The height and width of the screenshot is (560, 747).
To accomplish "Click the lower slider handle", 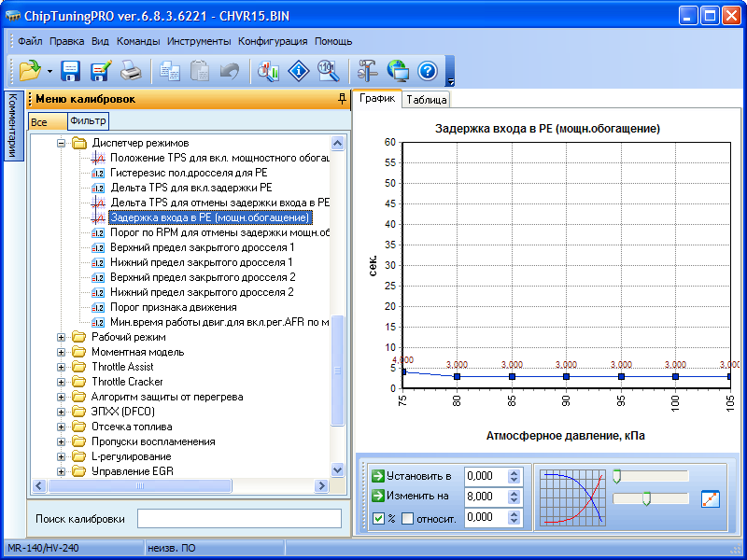I will (x=645, y=499).
